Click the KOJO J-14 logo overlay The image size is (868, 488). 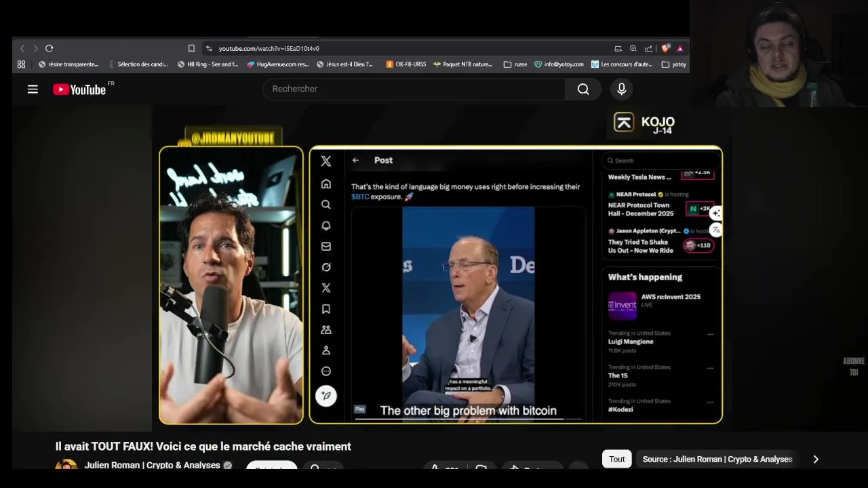644,123
